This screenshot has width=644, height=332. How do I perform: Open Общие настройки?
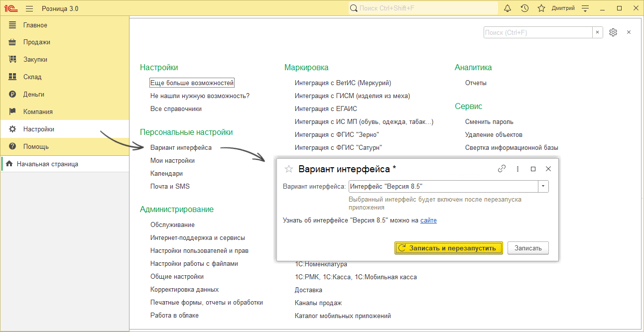(177, 276)
